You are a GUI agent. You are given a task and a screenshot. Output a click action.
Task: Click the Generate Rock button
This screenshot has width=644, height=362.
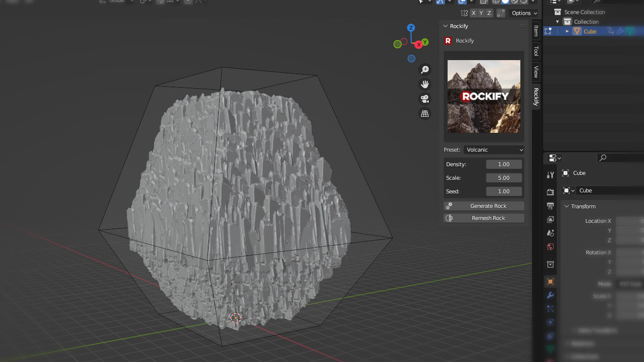click(484, 206)
